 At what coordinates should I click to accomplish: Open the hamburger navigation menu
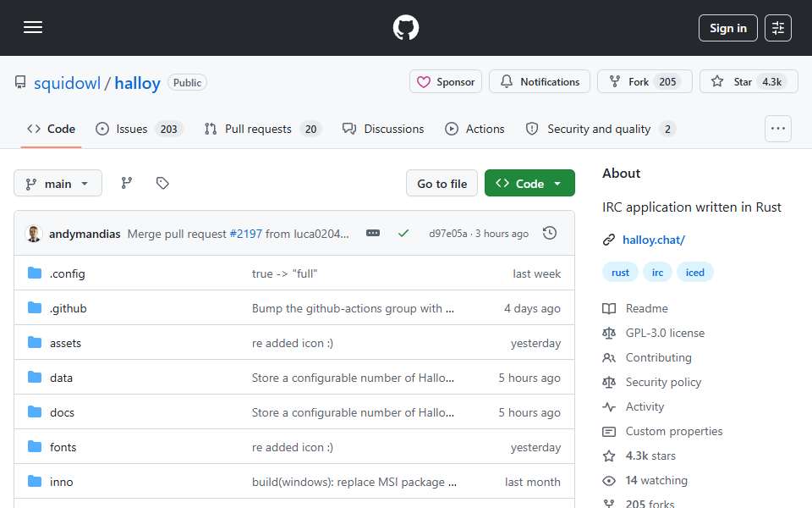click(33, 27)
